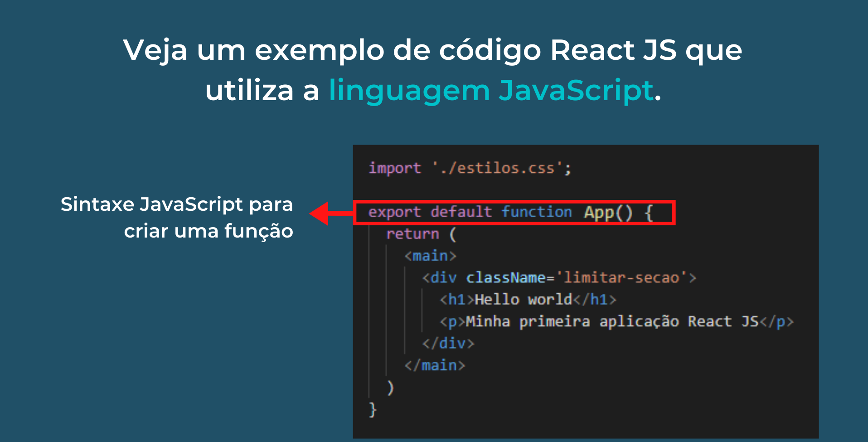Select the 'className' attribute on the div

point(505,277)
